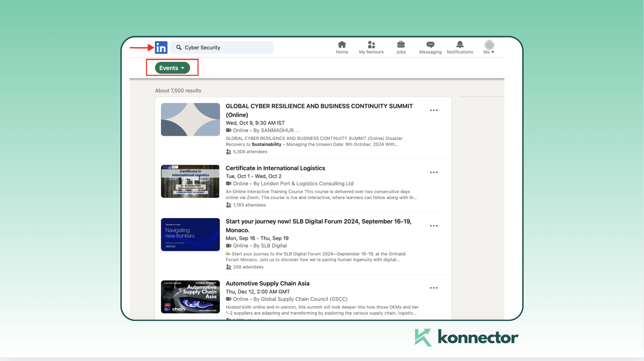644x361 pixels.
Task: Open options for Global Cyber Resilience Summit
Action: click(x=433, y=110)
